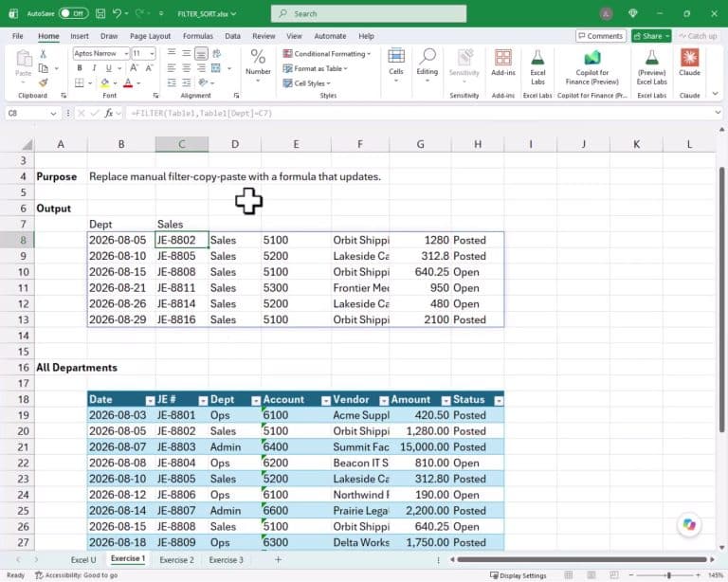This screenshot has width=728, height=582.
Task: Click the Increase Indent icon
Action: pyautogui.click(x=187, y=83)
